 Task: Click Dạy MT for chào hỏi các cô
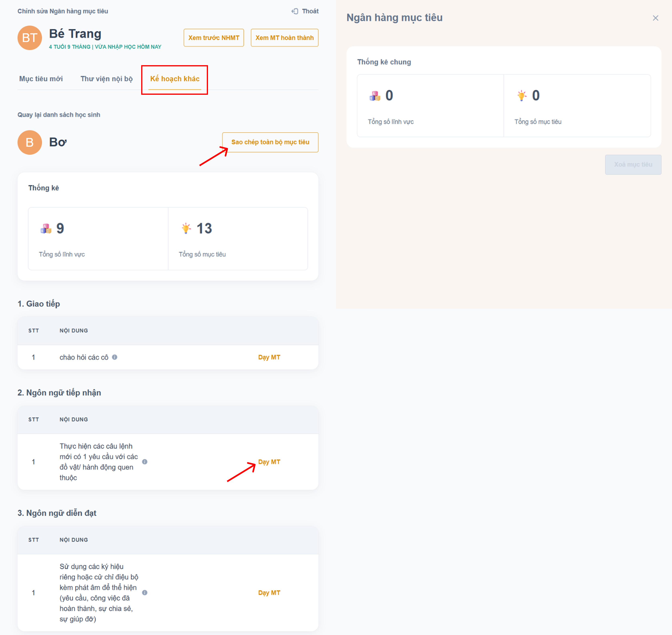pos(269,357)
